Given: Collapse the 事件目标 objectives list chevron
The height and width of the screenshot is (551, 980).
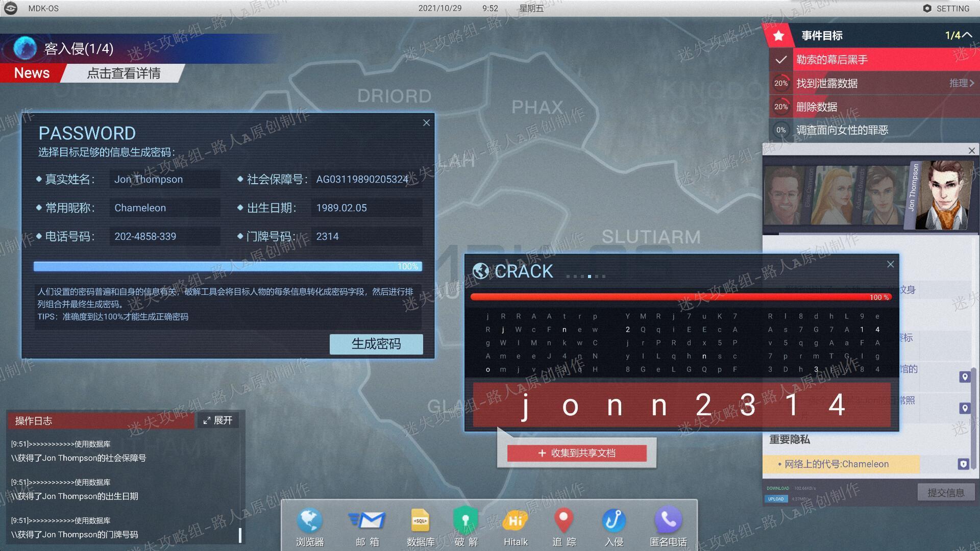Looking at the screenshot, I should (967, 35).
